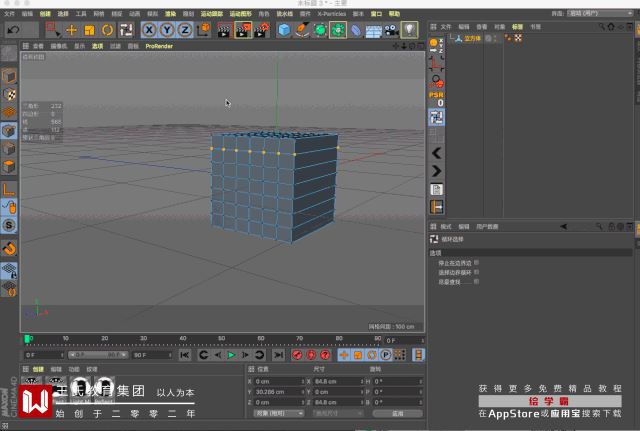640x431 pixels.
Task: Open the size mode dropdown beside 对象 (相对)
Action: tap(338, 413)
